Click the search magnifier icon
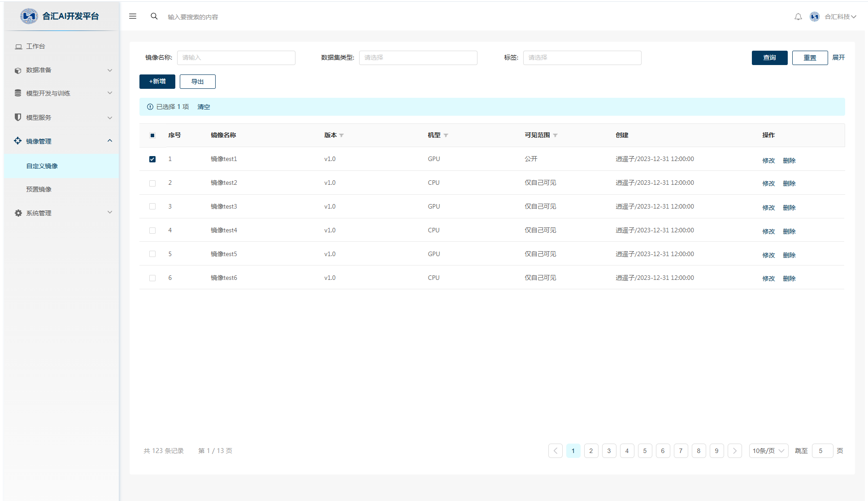The width and height of the screenshot is (868, 501). [154, 16]
